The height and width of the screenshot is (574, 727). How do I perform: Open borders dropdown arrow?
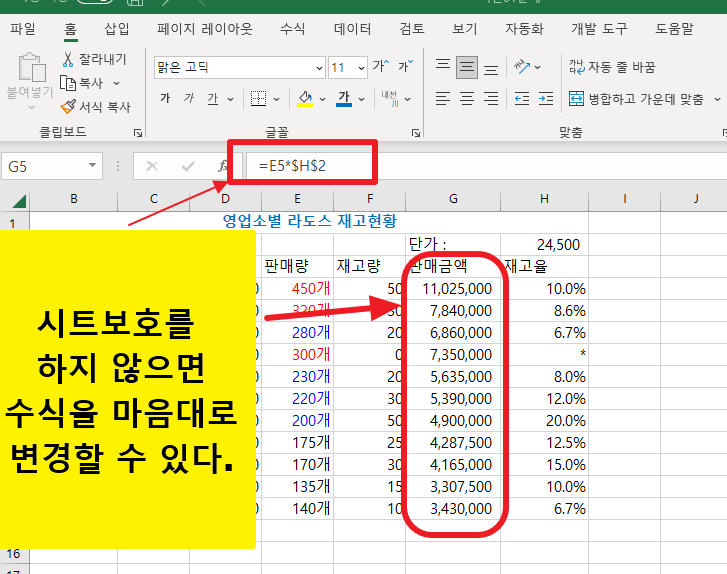click(277, 99)
